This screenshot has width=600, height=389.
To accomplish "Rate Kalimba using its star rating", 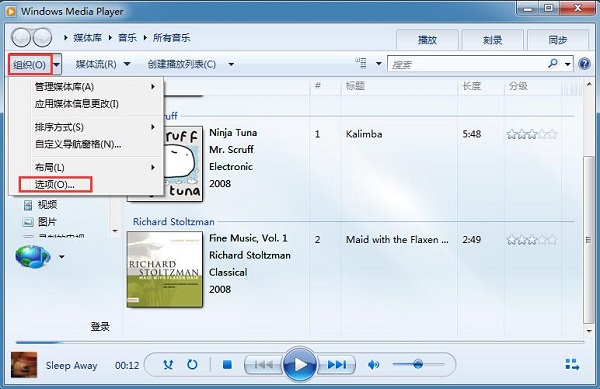I will tap(532, 134).
